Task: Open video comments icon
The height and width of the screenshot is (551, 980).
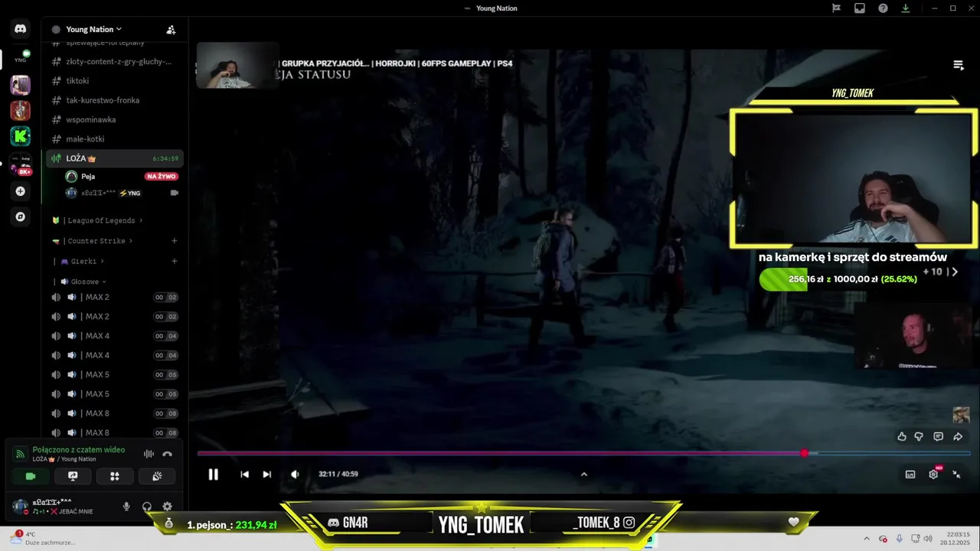Action: (x=938, y=436)
